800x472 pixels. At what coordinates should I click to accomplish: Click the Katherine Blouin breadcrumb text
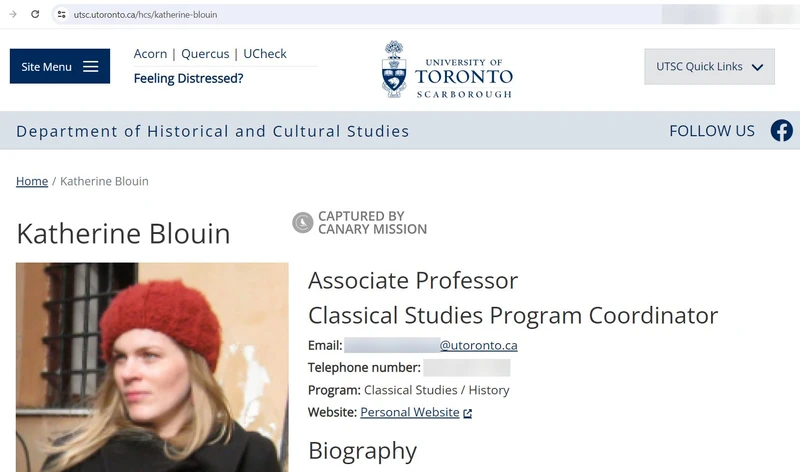coord(104,181)
